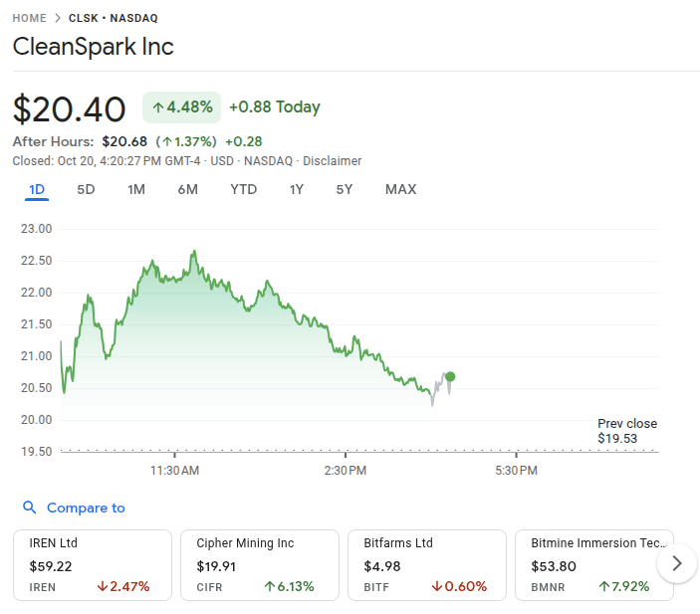Click the Compare to search icon
Image resolution: width=700 pixels, height=614 pixels.
[x=29, y=508]
